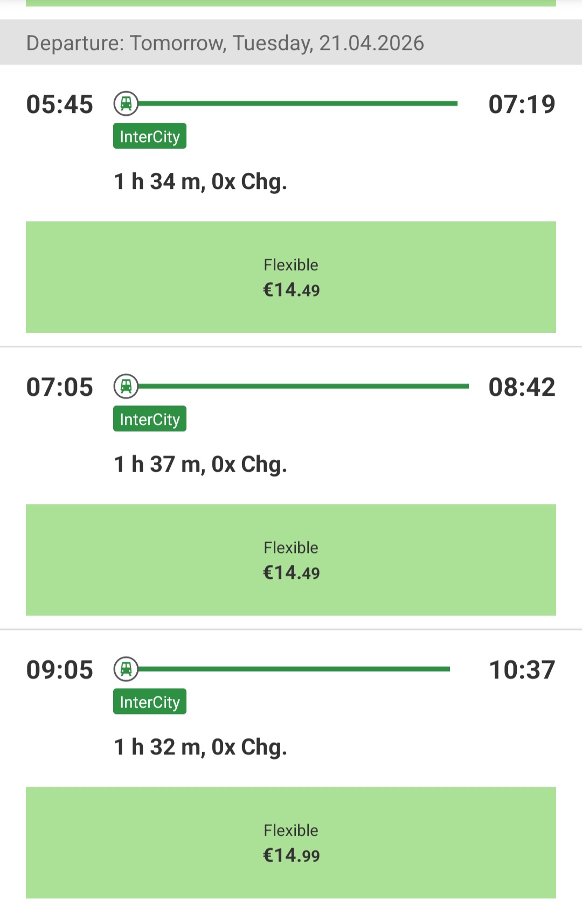This screenshot has height=924, width=582.
Task: Book the Flexible €14.99 fare
Action: (291, 843)
